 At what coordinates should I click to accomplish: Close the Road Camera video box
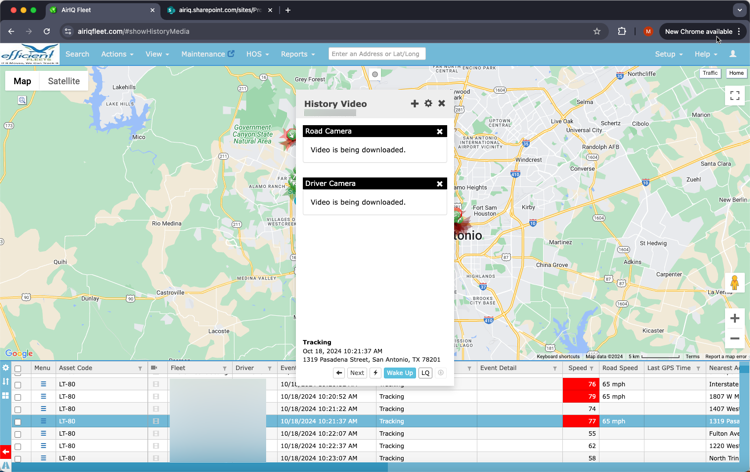[440, 132]
